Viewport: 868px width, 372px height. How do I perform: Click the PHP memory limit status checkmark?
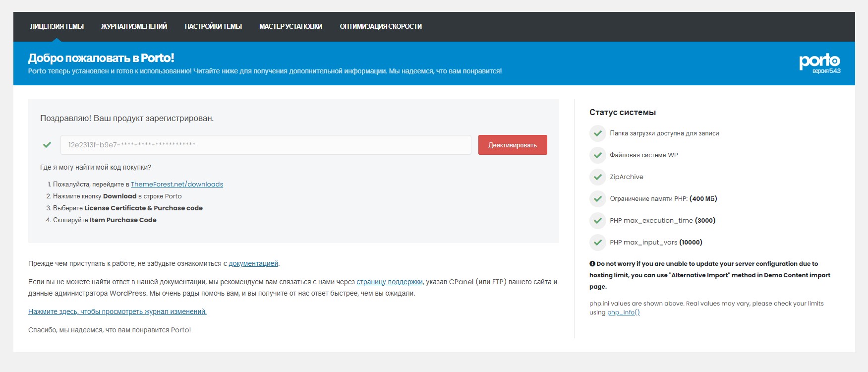point(597,199)
